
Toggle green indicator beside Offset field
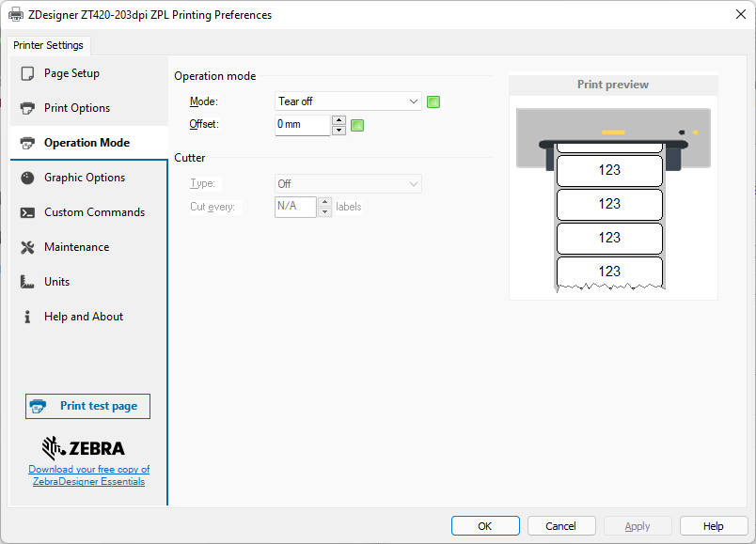tap(357, 125)
